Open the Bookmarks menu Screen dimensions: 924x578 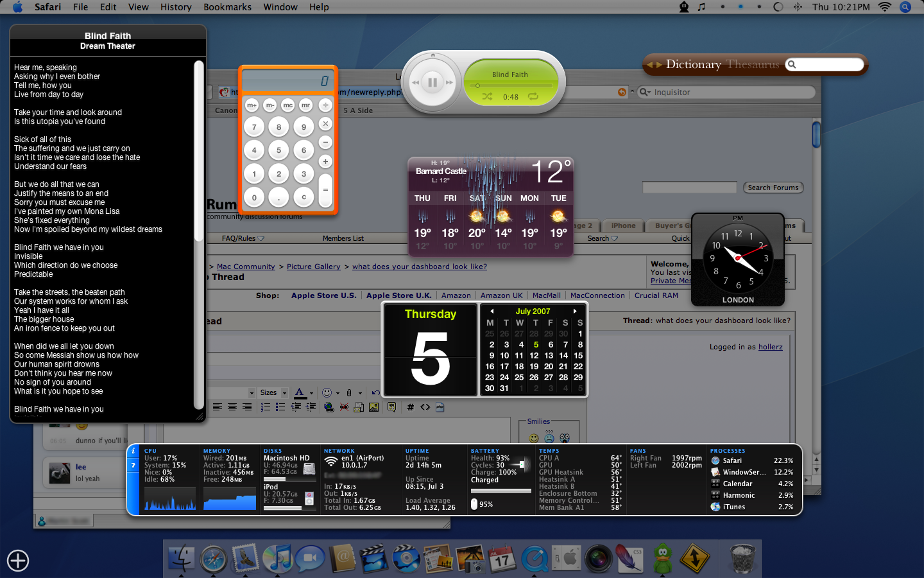coord(228,7)
